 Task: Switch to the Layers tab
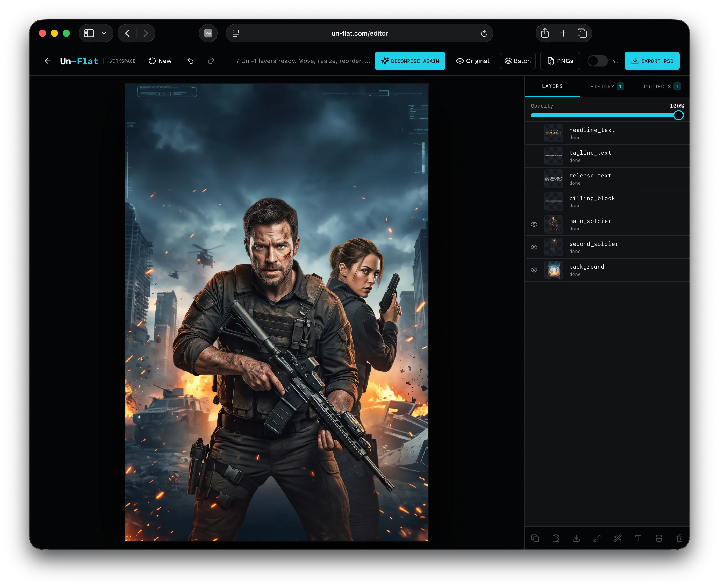pos(552,86)
